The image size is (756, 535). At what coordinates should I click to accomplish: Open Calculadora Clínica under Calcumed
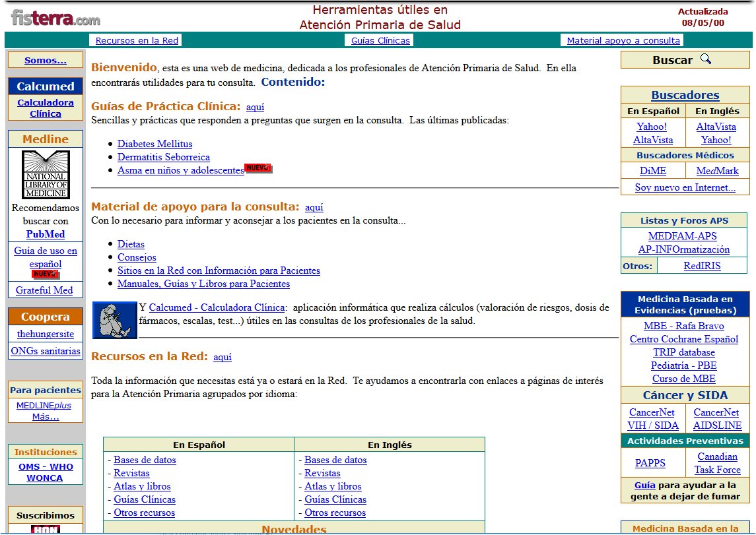(x=46, y=108)
